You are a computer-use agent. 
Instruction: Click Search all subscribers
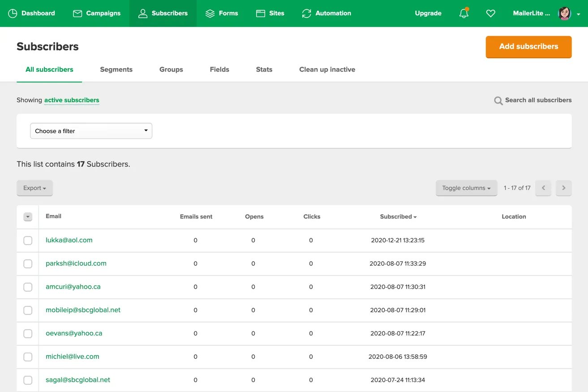(x=538, y=100)
